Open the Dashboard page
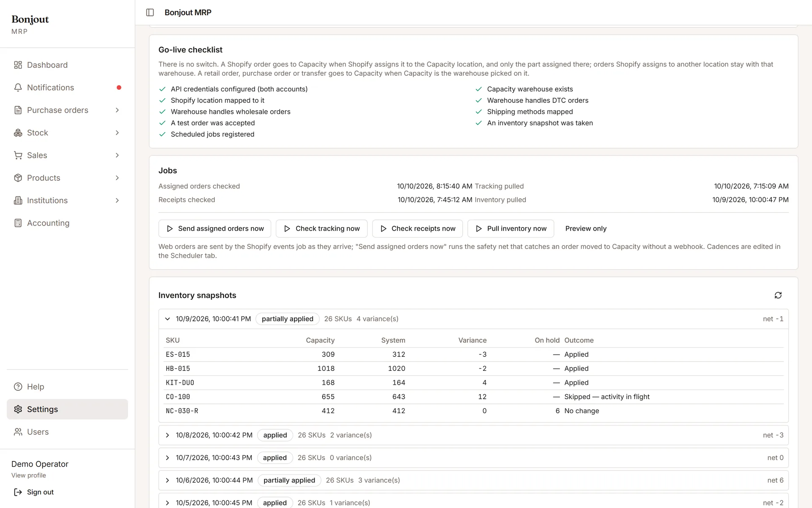 click(x=67, y=65)
